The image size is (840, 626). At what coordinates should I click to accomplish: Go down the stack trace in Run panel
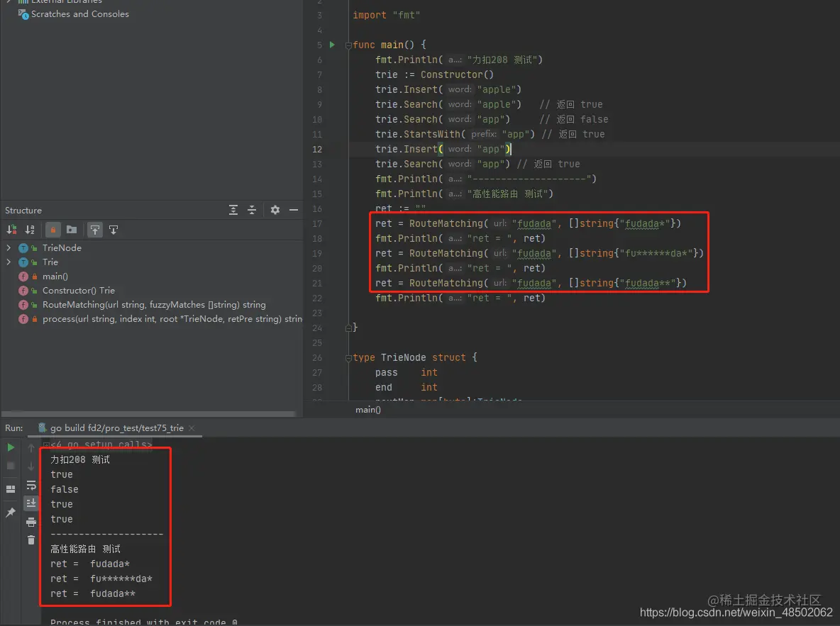(31, 466)
